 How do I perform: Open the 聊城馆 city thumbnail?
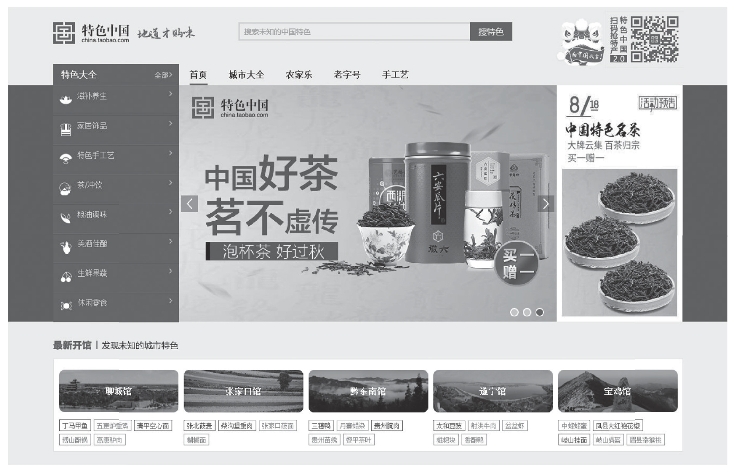(x=118, y=391)
